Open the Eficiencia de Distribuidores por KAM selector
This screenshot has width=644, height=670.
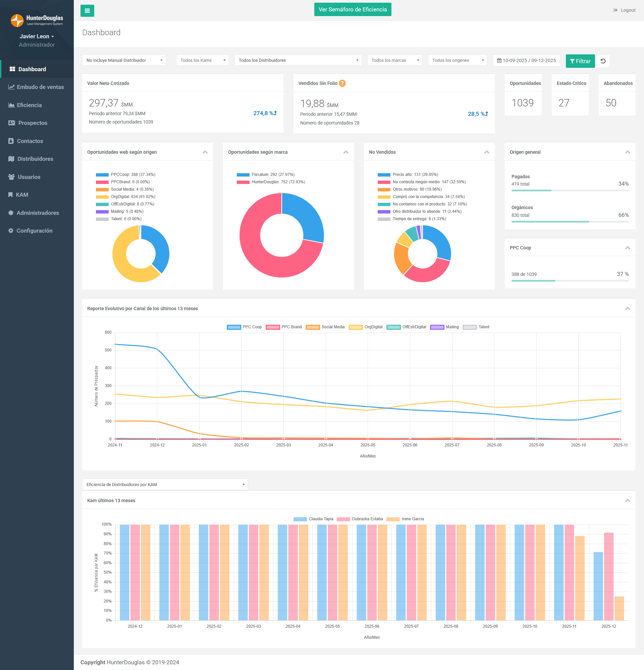tap(165, 484)
